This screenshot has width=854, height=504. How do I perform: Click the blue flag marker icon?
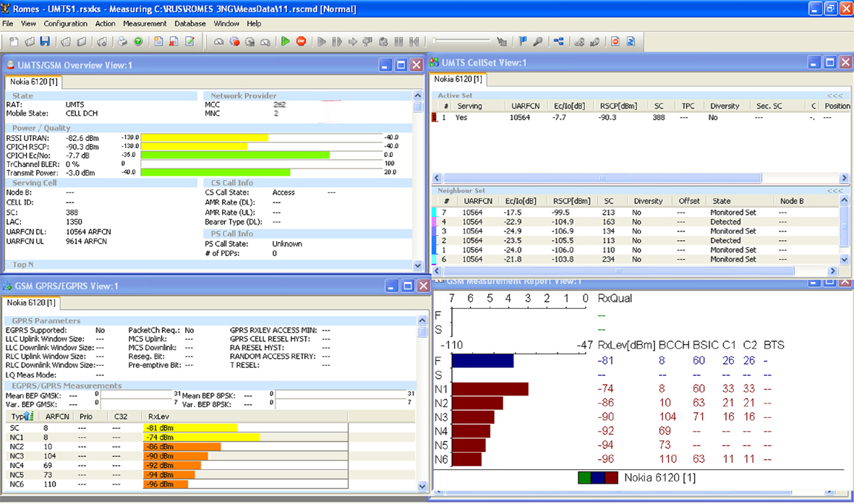point(522,41)
